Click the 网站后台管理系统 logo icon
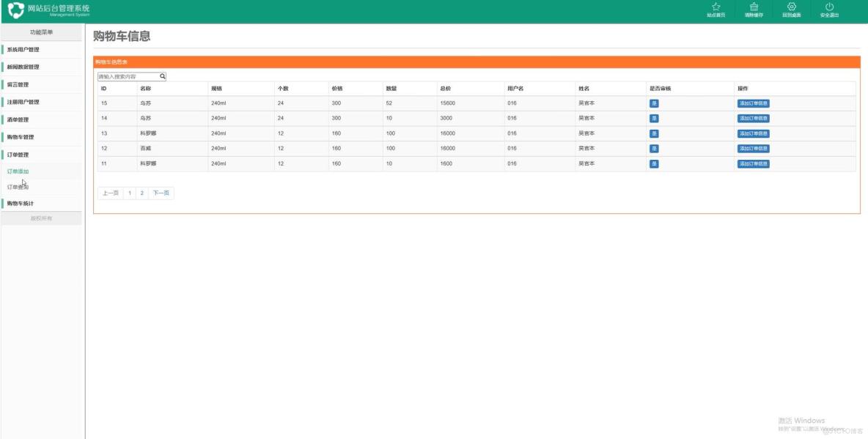The width and height of the screenshot is (868, 439). click(x=16, y=10)
